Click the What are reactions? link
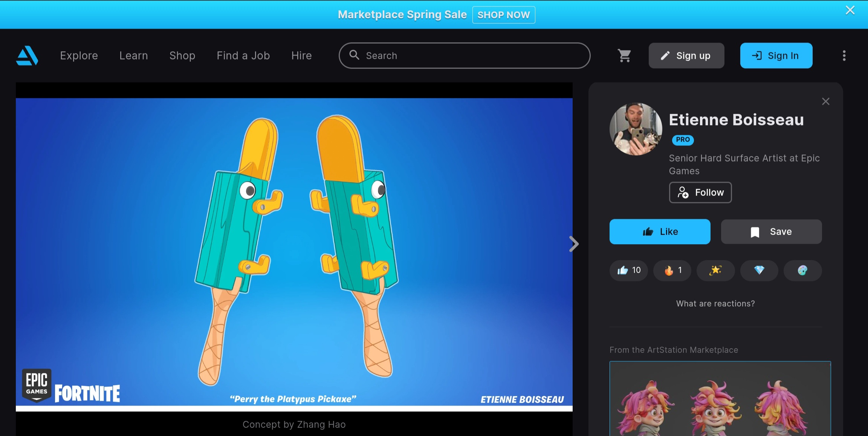 (715, 304)
